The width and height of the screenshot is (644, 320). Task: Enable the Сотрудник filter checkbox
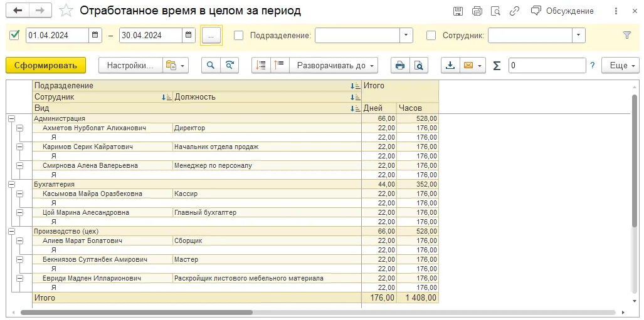pos(431,35)
